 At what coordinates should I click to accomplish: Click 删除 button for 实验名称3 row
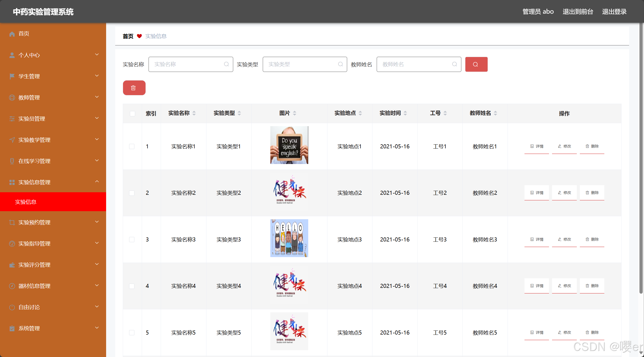pos(592,239)
